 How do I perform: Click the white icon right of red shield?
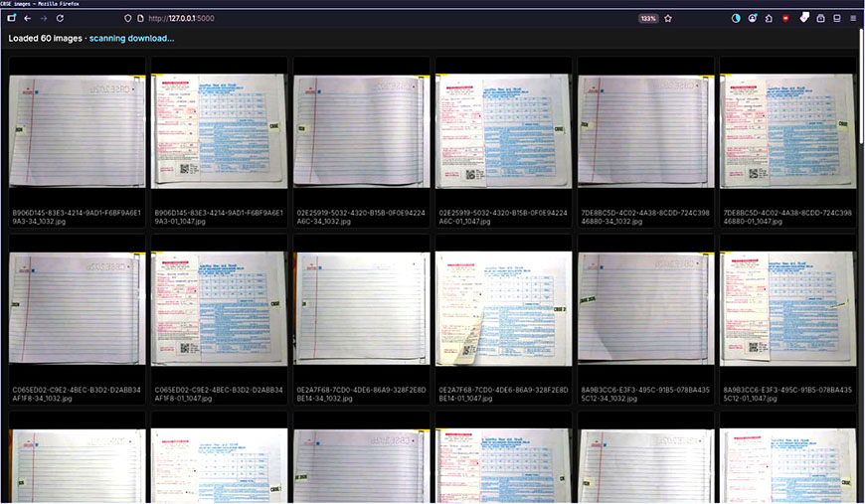coord(804,18)
